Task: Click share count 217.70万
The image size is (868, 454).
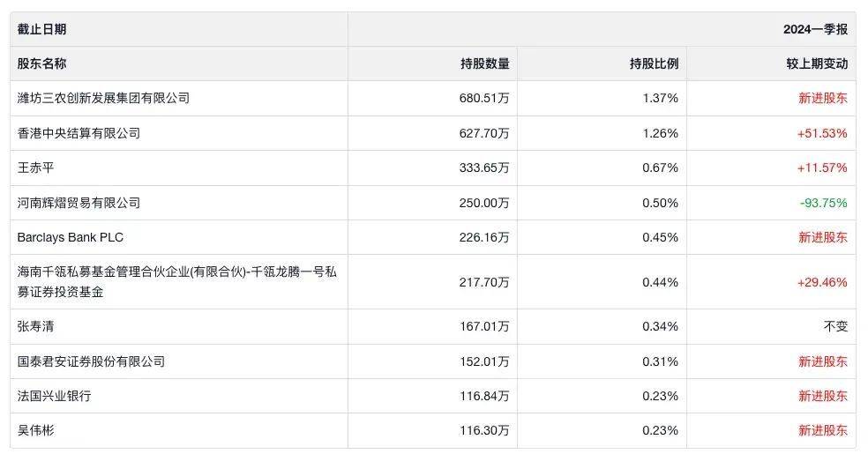Action: point(484,282)
